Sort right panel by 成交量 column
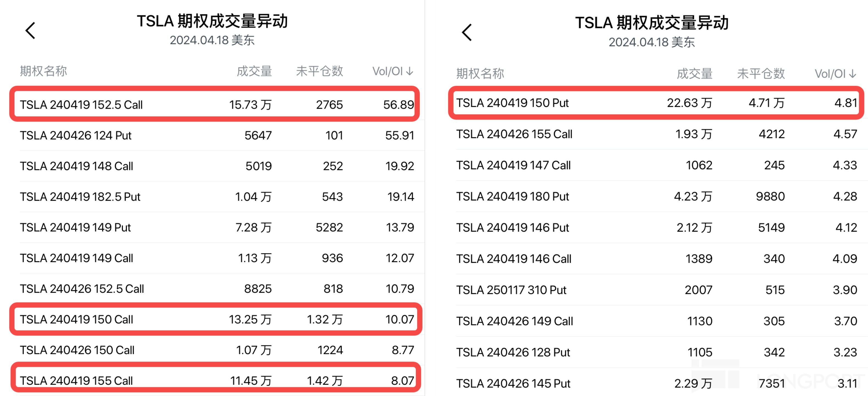The width and height of the screenshot is (868, 396). click(694, 73)
